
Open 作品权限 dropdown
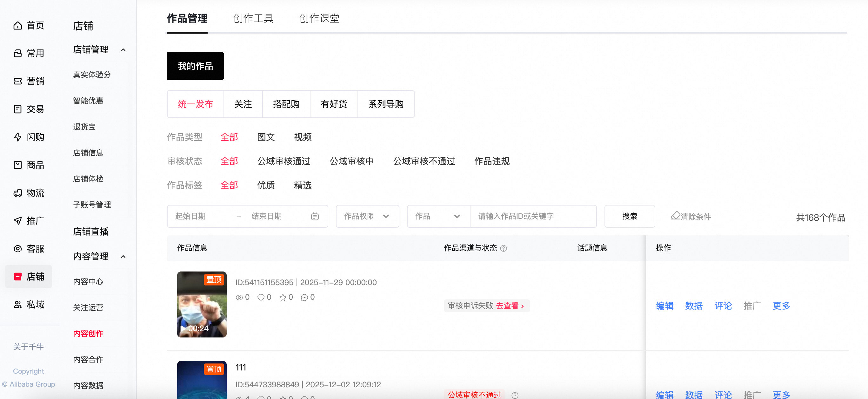[x=367, y=217]
